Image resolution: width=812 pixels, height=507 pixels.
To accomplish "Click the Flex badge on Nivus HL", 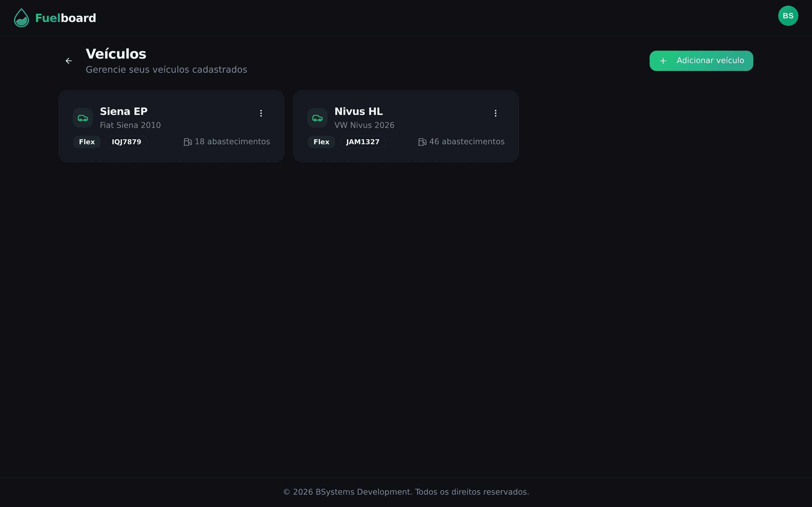I will 321,142.
